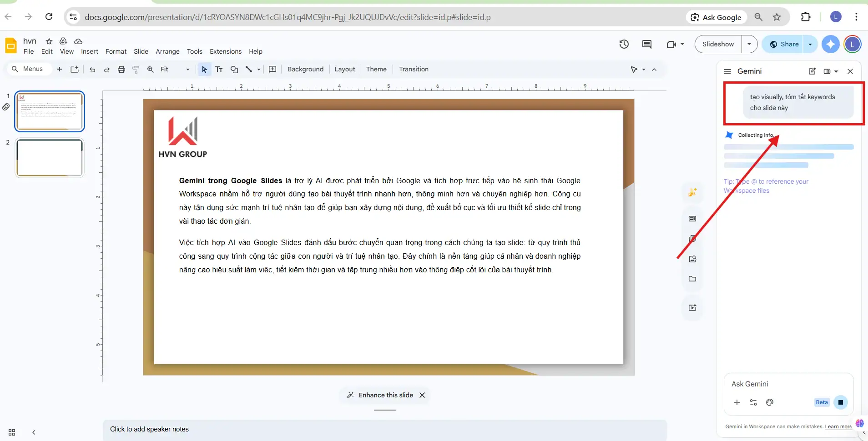Stop Gemini response generation
The height and width of the screenshot is (441, 868).
click(x=841, y=402)
